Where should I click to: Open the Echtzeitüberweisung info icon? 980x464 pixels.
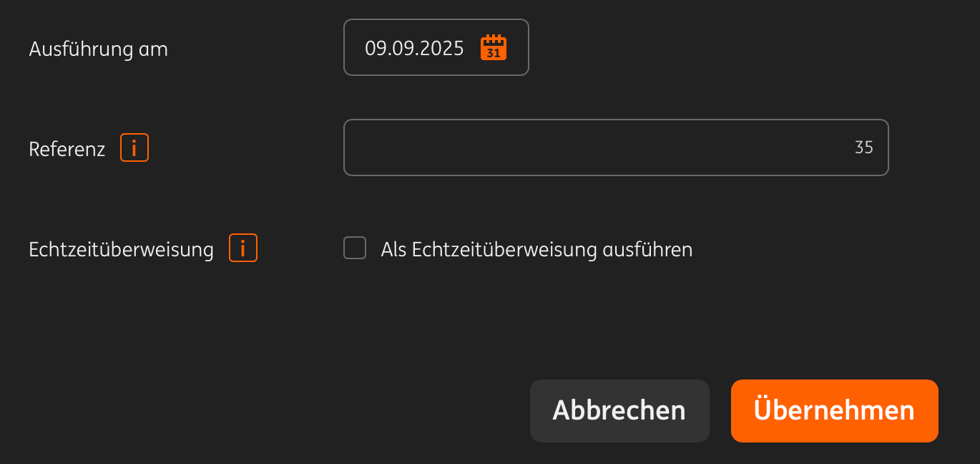243,248
